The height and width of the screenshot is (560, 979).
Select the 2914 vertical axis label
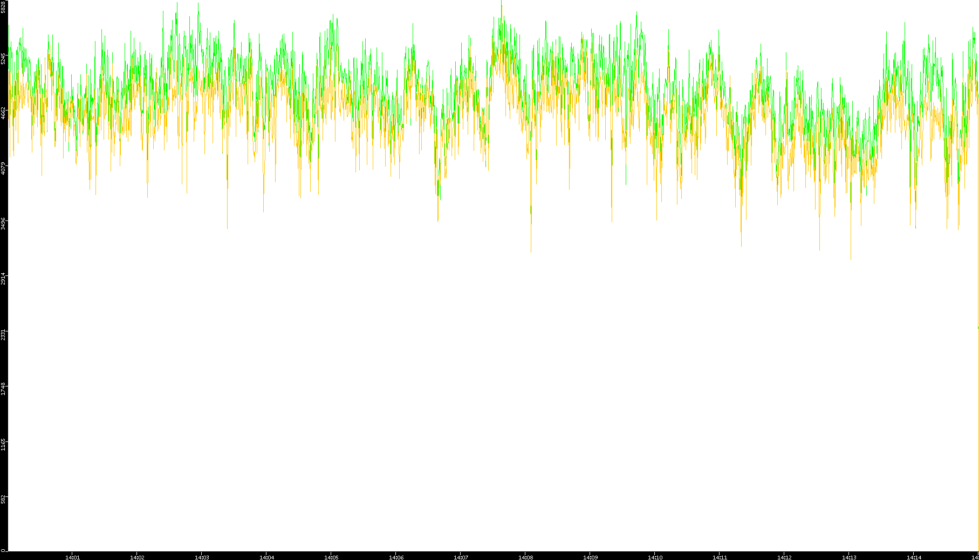[x=4, y=278]
